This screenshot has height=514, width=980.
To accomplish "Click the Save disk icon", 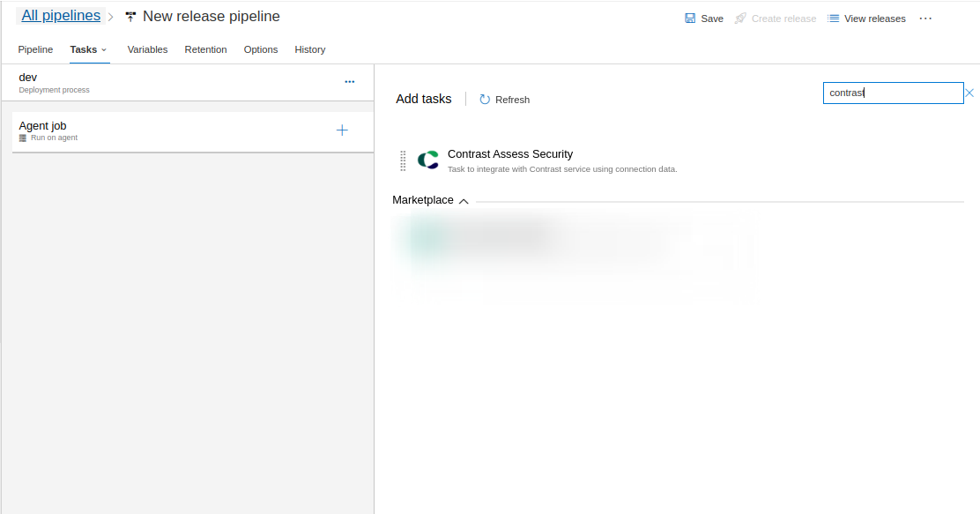I will click(690, 19).
